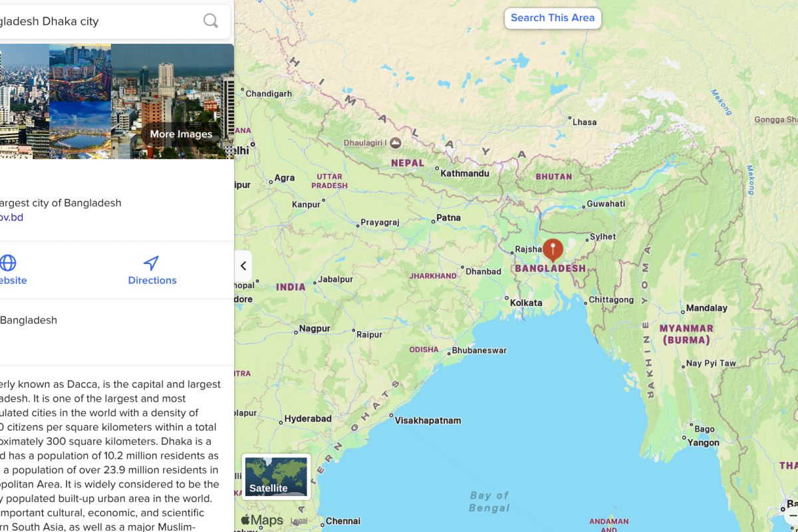
Task: Click the Chittagong city marker
Action: [x=585, y=301]
